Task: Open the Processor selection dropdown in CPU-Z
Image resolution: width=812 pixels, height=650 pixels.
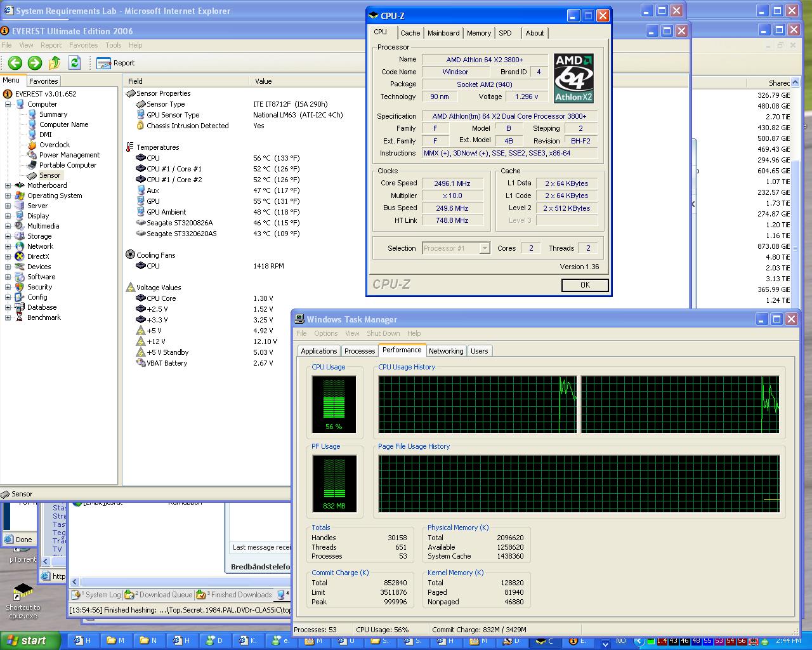Action: pyautogui.click(x=485, y=248)
